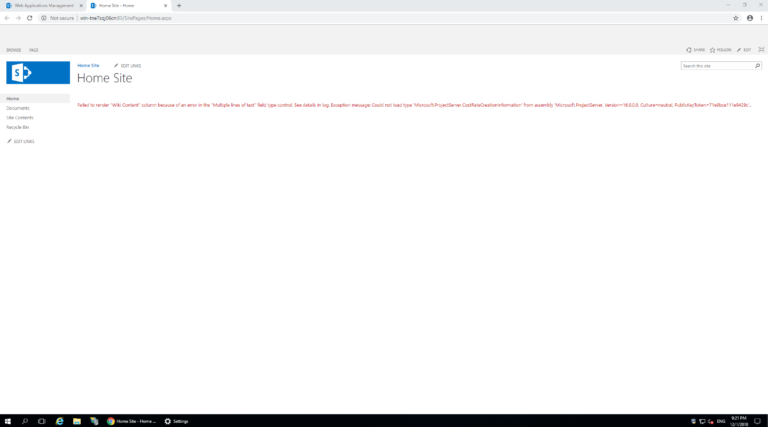Image resolution: width=768 pixels, height=427 pixels.
Task: Open the SharePoint logo home link
Action: point(38,72)
